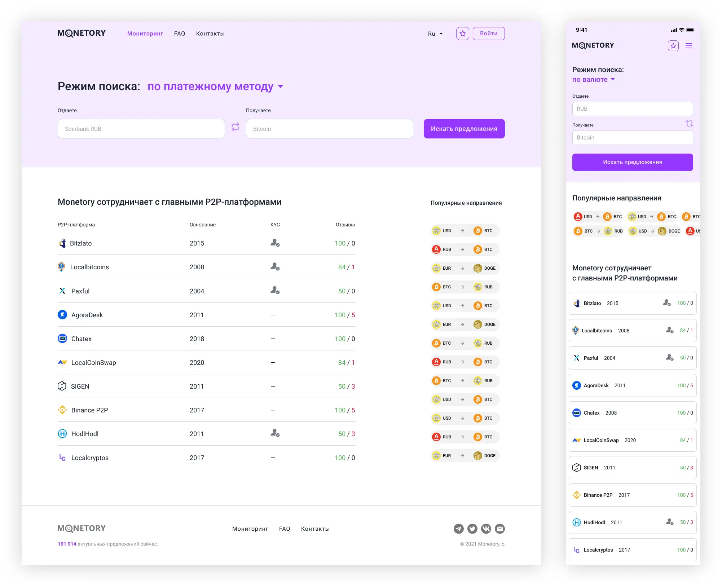722x588 pixels.
Task: Open Контакты in top navigation
Action: point(210,34)
